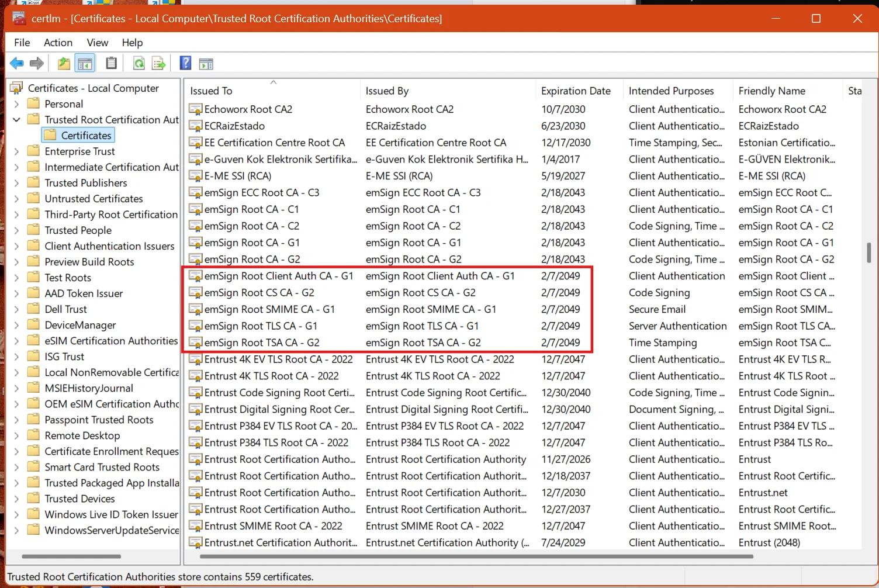Click the certificate icon for E-ME SSI (RCA)
Screen dimensions: 879x588
coord(195,176)
